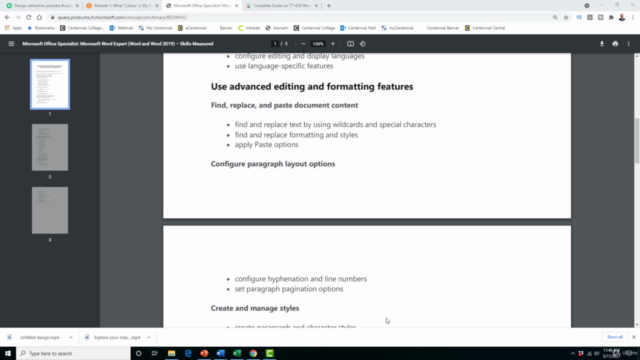Go forward in browser history
640x360 pixels.
[18, 17]
